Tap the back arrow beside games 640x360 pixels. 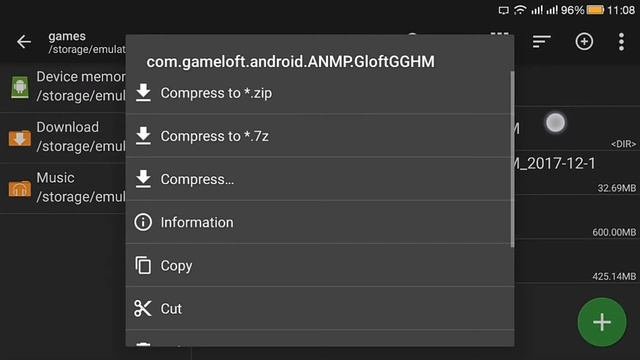24,42
